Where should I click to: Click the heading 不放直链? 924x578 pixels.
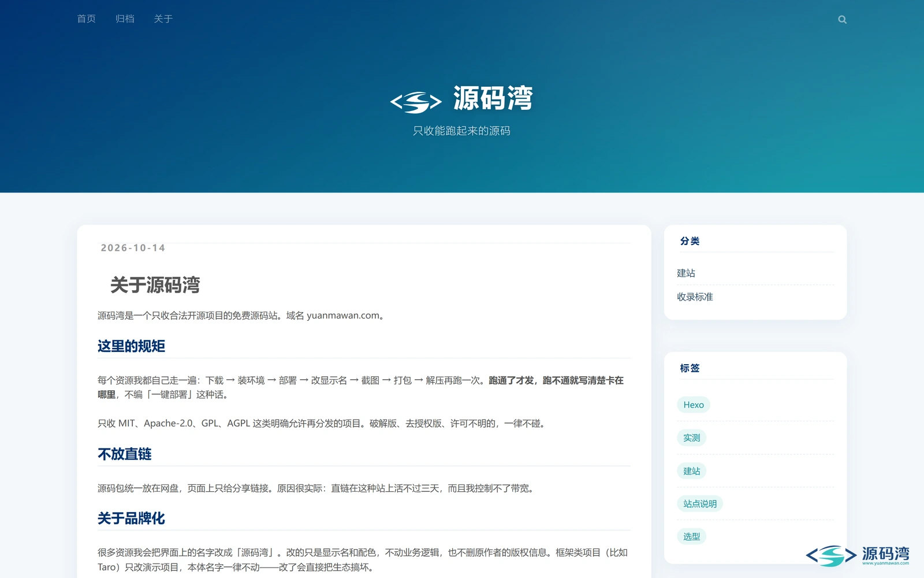pos(125,454)
